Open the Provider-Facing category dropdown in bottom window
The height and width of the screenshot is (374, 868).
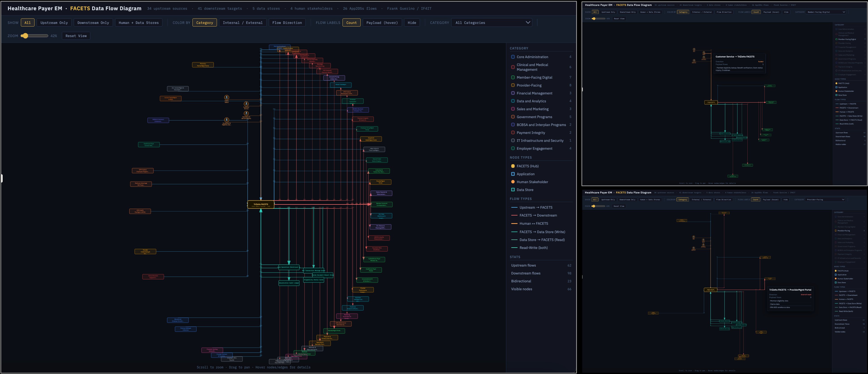(x=825, y=200)
